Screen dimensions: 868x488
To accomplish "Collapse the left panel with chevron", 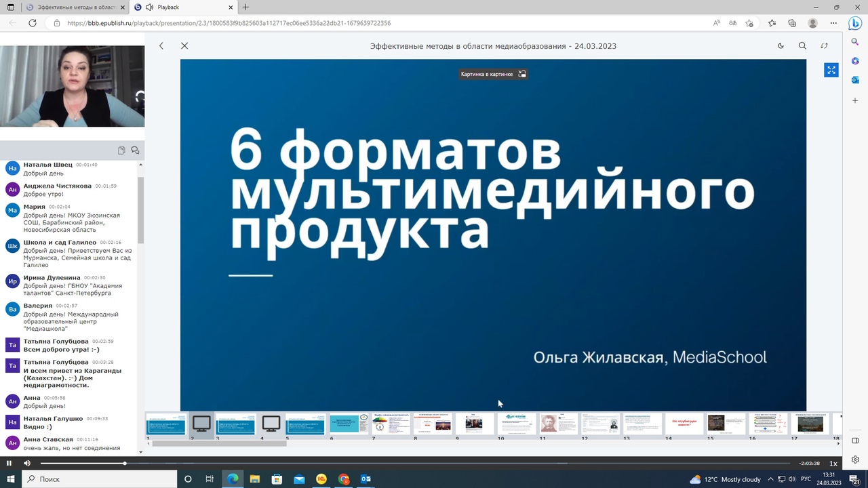I will pos(161,45).
